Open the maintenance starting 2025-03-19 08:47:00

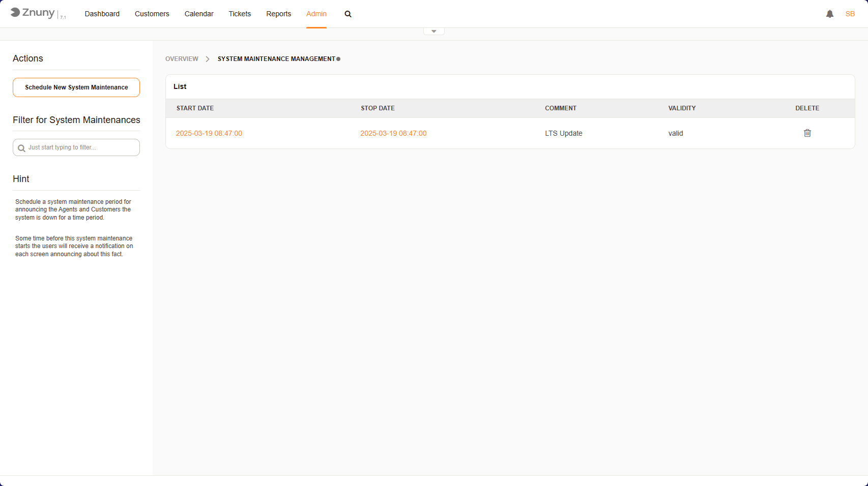(209, 133)
